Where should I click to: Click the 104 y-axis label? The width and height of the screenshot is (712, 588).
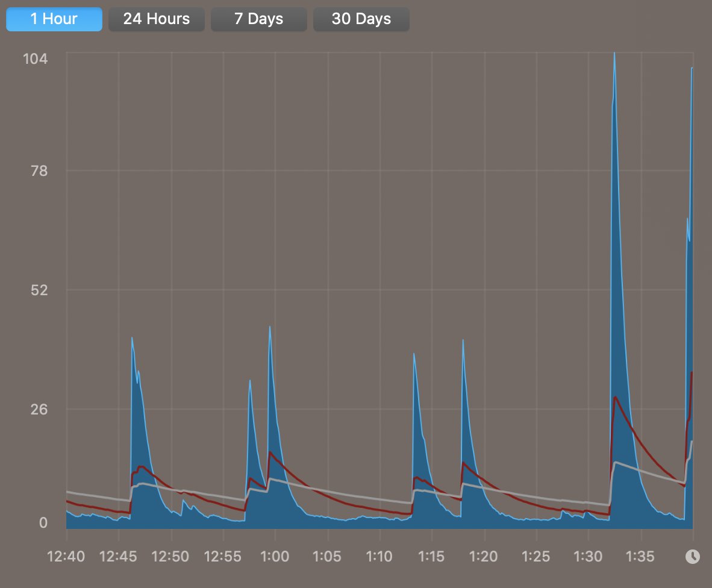pyautogui.click(x=35, y=58)
